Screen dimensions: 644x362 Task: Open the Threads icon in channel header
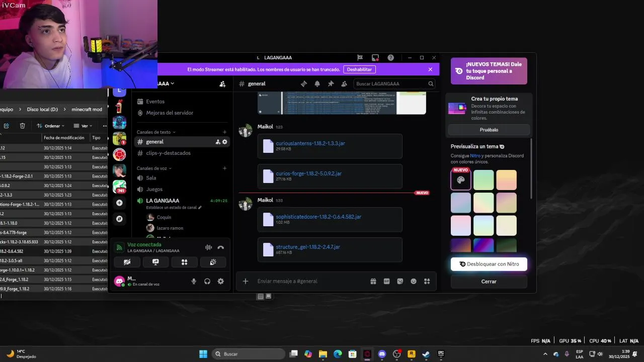point(303,84)
